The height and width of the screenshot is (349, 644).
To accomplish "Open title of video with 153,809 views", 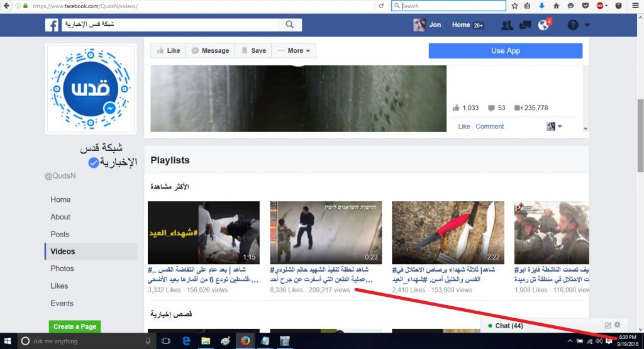I will [443, 274].
